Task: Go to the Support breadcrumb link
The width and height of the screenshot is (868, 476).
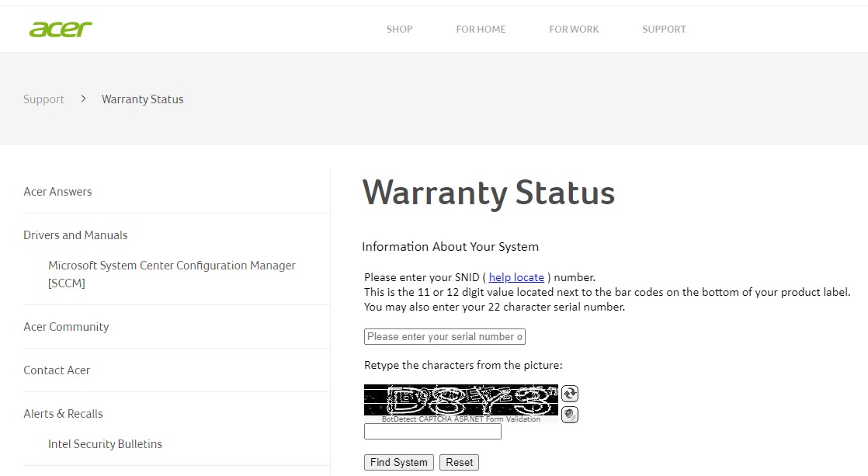Action: (43, 99)
